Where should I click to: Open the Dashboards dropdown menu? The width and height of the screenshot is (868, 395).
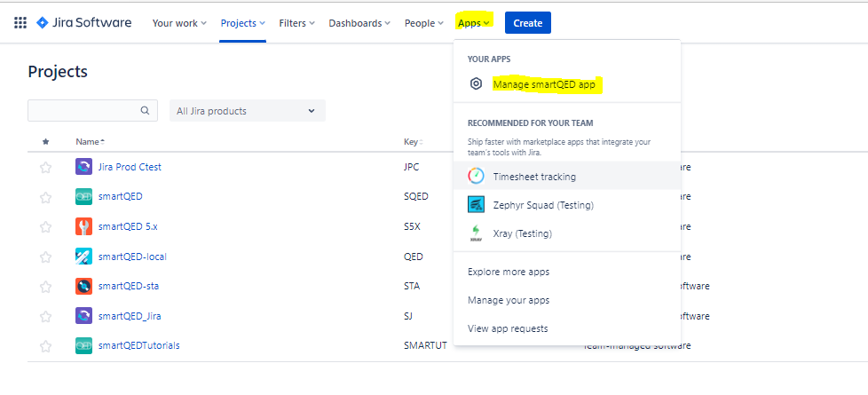tap(359, 23)
